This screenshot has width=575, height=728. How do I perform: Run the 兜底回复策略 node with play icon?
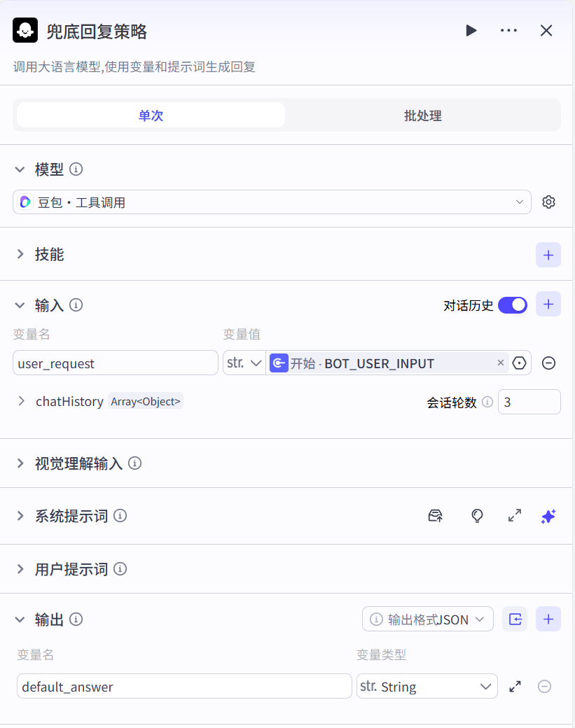point(471,31)
